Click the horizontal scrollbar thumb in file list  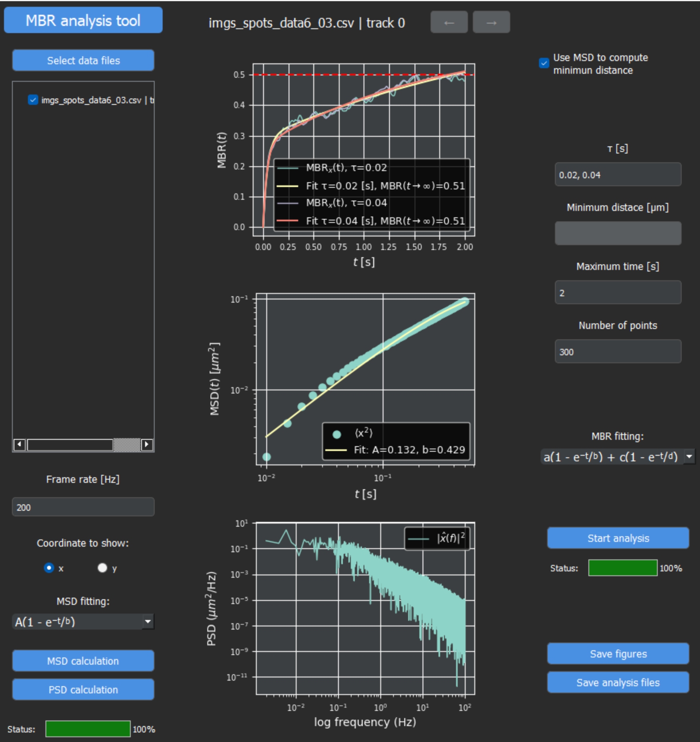point(70,444)
